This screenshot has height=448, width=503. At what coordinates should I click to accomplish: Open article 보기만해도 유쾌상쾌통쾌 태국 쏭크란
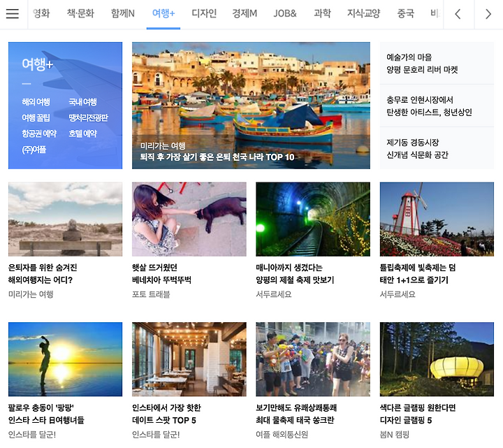click(296, 414)
